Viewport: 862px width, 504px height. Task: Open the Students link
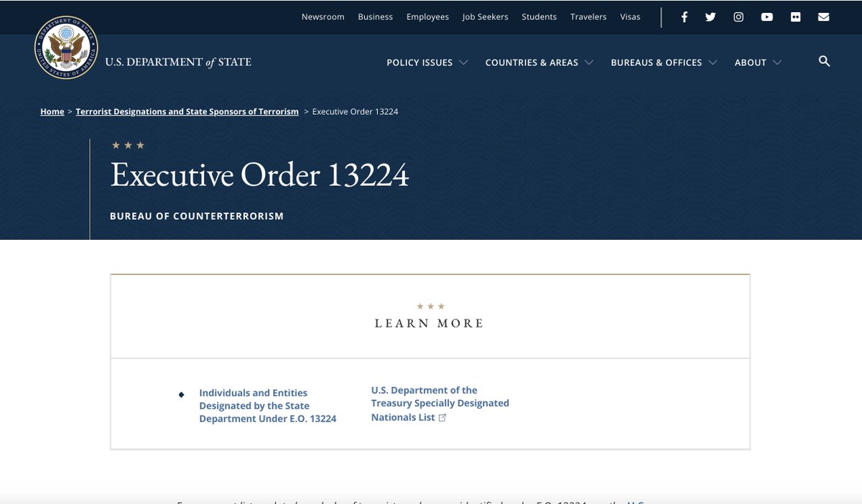pyautogui.click(x=539, y=17)
